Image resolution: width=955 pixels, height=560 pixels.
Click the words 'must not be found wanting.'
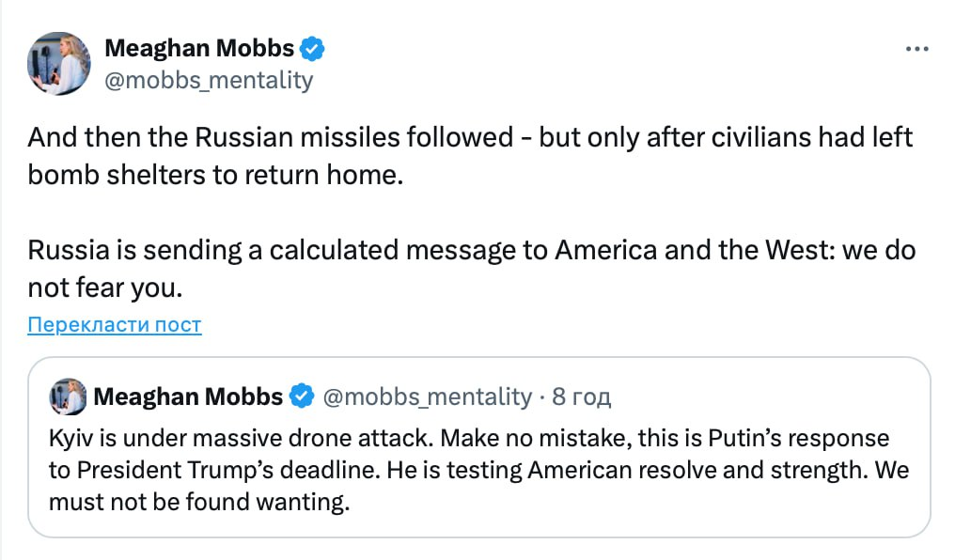(x=199, y=502)
